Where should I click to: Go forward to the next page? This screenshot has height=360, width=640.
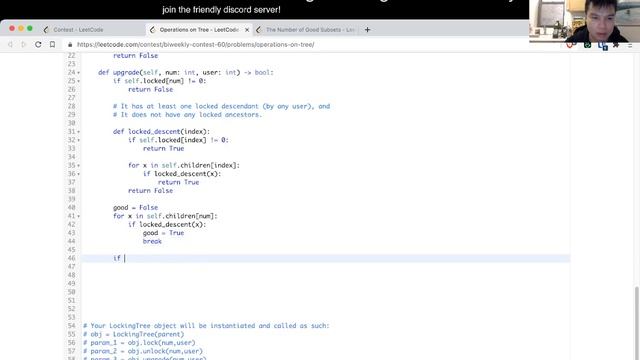pyautogui.click(x=24, y=44)
